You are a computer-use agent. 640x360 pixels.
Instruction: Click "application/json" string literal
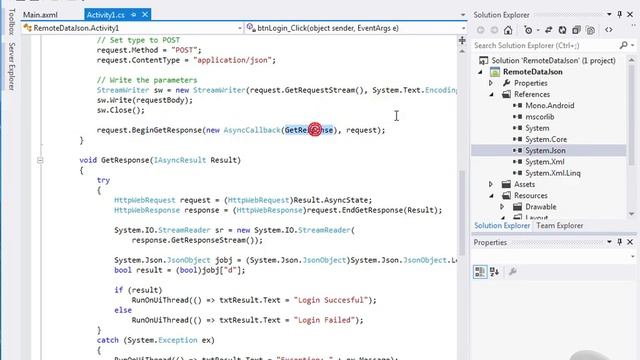233,60
